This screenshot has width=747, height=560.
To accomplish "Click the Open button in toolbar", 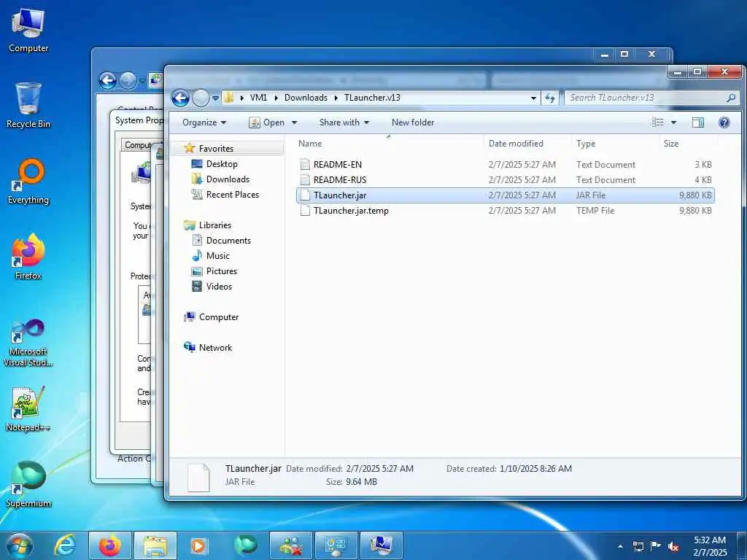I will 267,122.
